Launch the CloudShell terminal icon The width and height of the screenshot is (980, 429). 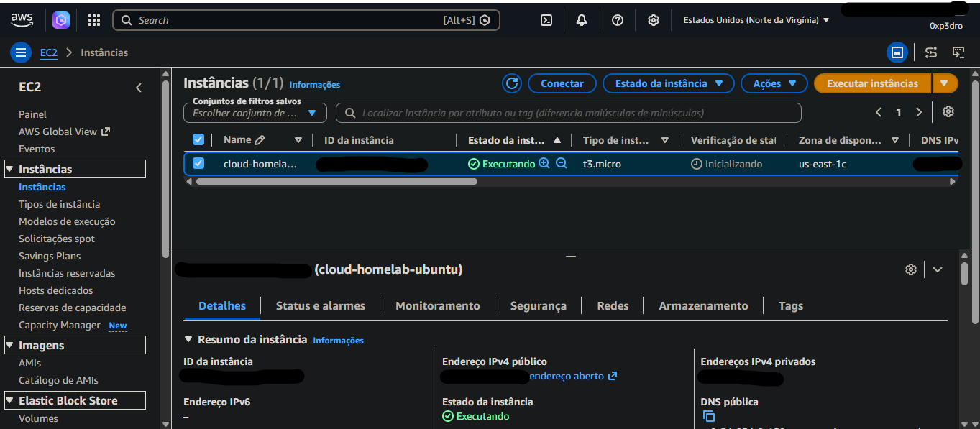(x=546, y=20)
